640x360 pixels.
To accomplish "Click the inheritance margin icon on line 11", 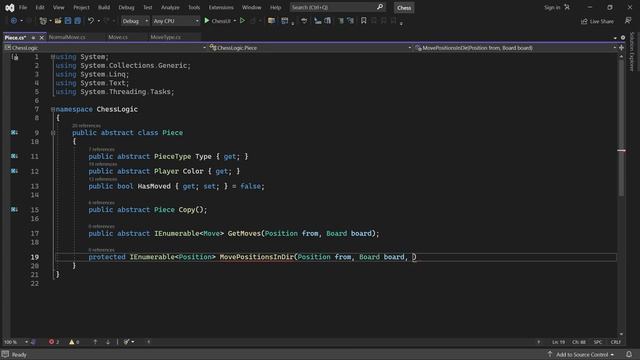I will click(14, 156).
